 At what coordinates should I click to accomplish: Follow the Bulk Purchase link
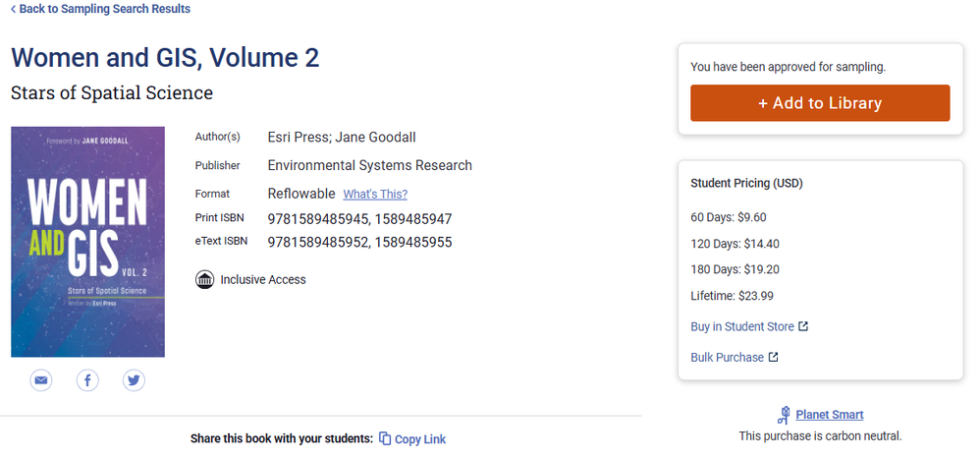[x=728, y=357]
